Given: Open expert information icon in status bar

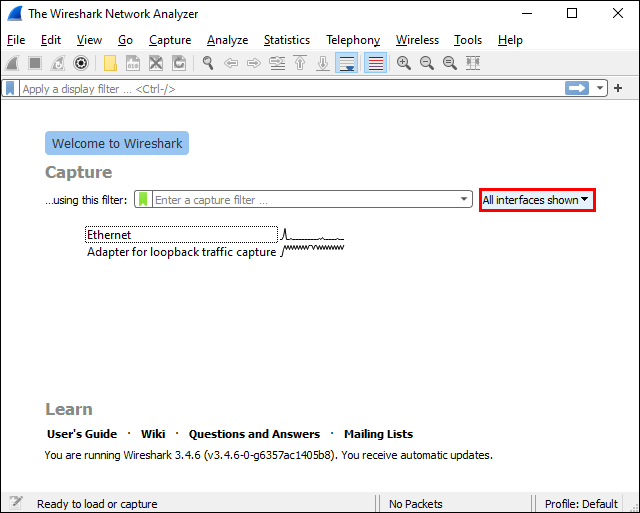Looking at the screenshot, I should (16, 502).
